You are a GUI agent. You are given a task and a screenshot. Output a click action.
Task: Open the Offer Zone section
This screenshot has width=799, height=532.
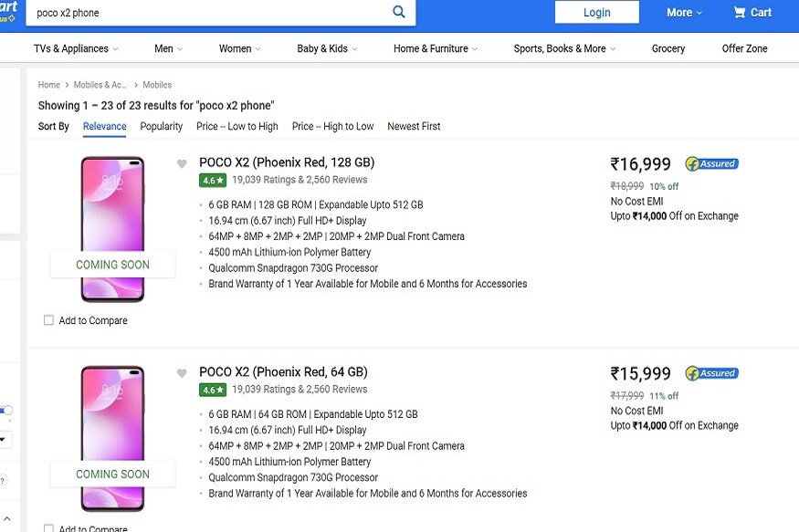pyautogui.click(x=744, y=48)
